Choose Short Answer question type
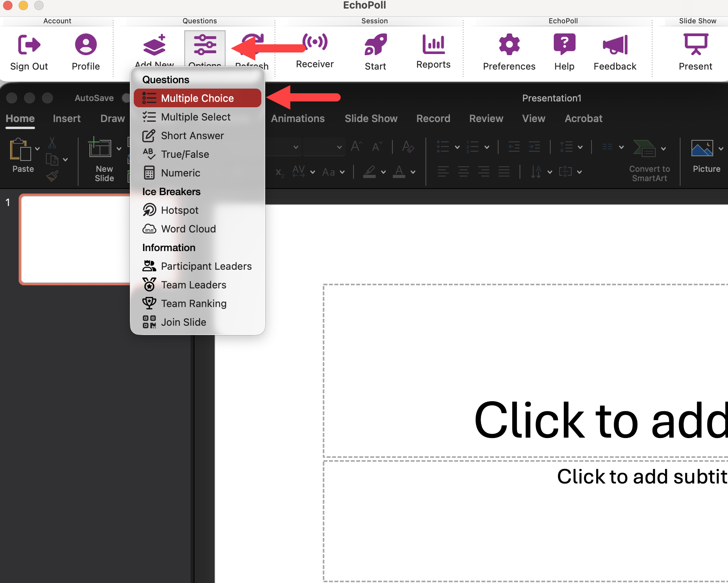The width and height of the screenshot is (728, 583). click(x=198, y=136)
